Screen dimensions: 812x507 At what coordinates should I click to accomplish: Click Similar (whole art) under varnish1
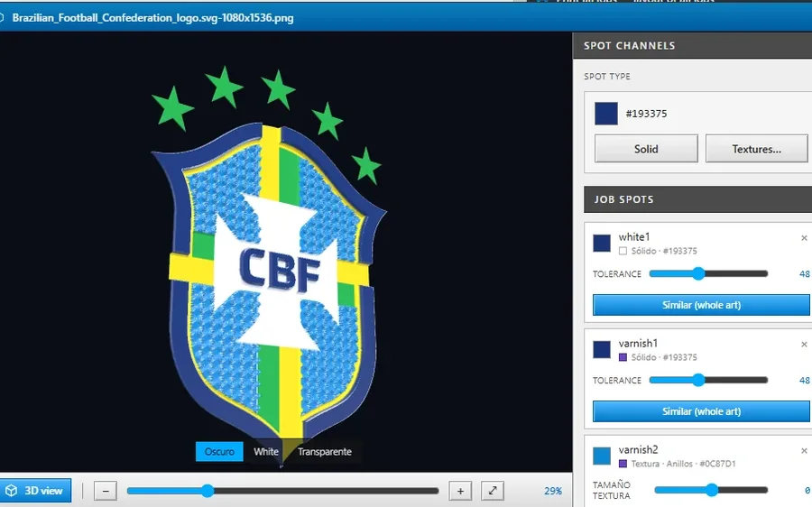(701, 411)
